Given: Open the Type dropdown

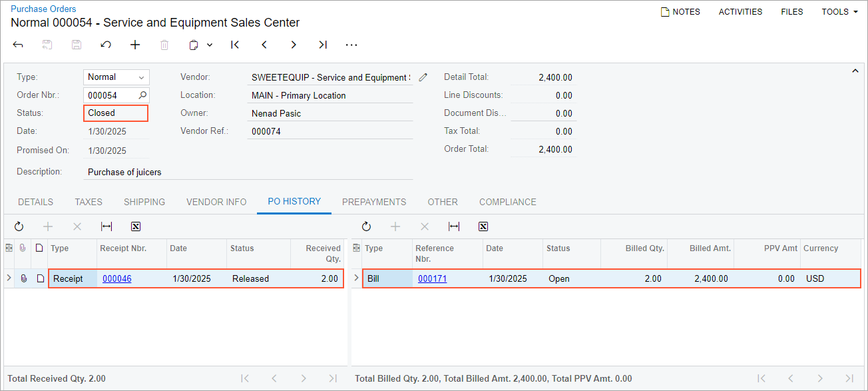Looking at the screenshot, I should [x=141, y=77].
